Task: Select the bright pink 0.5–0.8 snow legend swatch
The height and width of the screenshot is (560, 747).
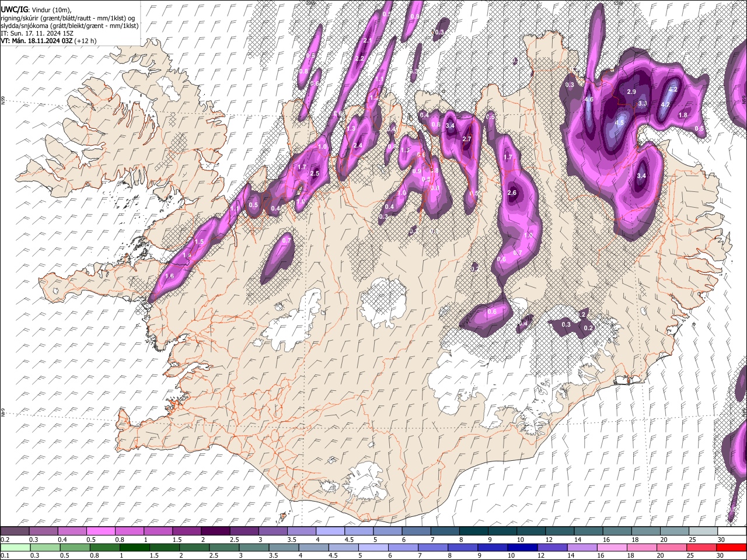Action: pyautogui.click(x=100, y=531)
